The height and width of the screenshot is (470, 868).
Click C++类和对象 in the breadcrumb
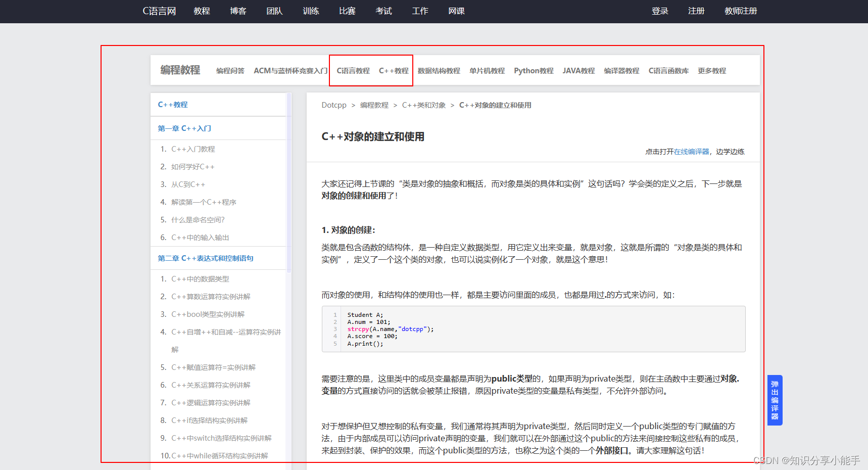[424, 105]
